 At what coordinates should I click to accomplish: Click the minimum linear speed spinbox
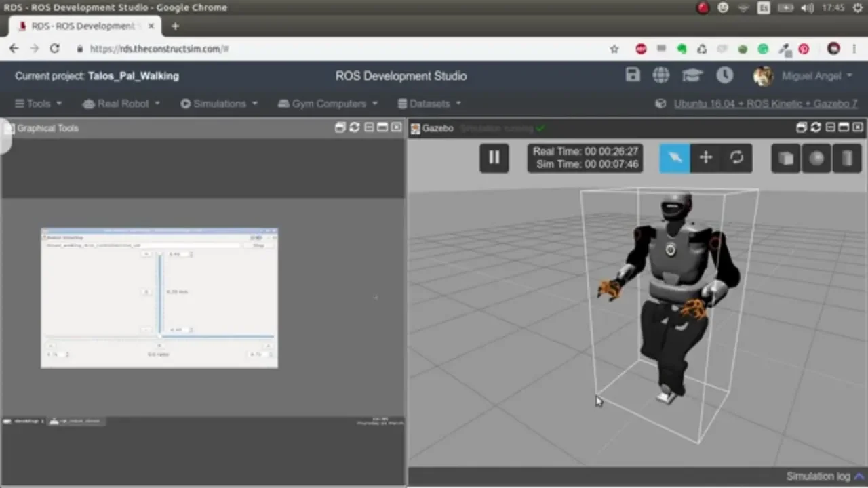point(180,329)
